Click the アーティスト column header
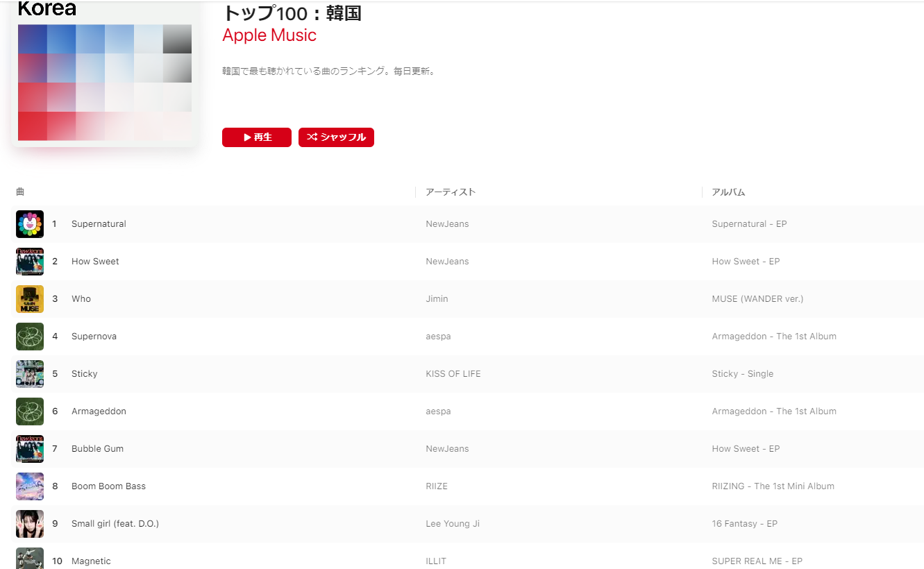 (x=451, y=192)
